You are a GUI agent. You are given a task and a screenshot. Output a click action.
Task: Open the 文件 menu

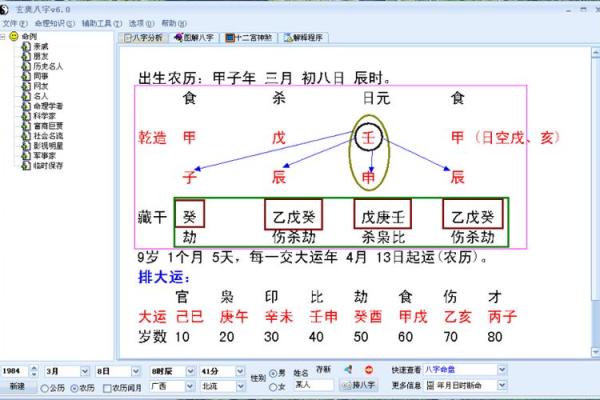click(15, 24)
